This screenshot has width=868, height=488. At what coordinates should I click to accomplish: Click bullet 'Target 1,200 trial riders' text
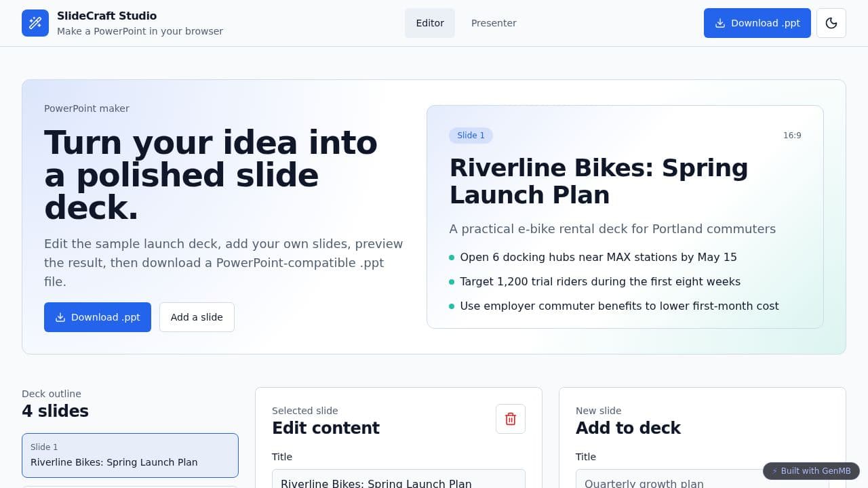[600, 281]
